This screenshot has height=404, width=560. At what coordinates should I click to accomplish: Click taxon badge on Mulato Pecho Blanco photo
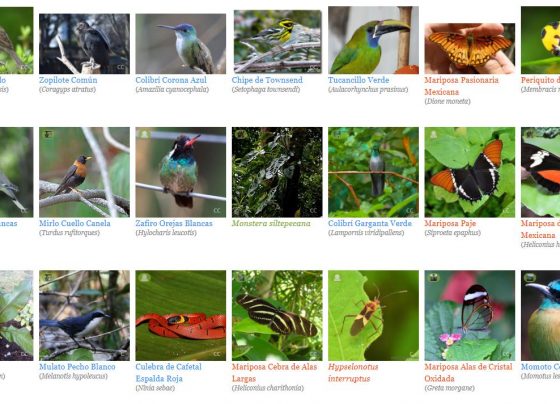pyautogui.click(x=48, y=277)
